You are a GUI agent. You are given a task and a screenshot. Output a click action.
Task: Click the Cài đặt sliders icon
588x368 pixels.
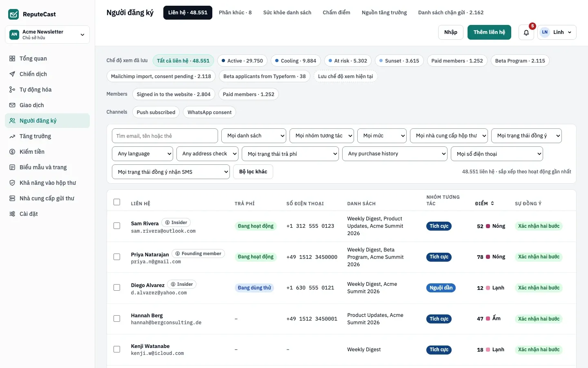click(12, 214)
